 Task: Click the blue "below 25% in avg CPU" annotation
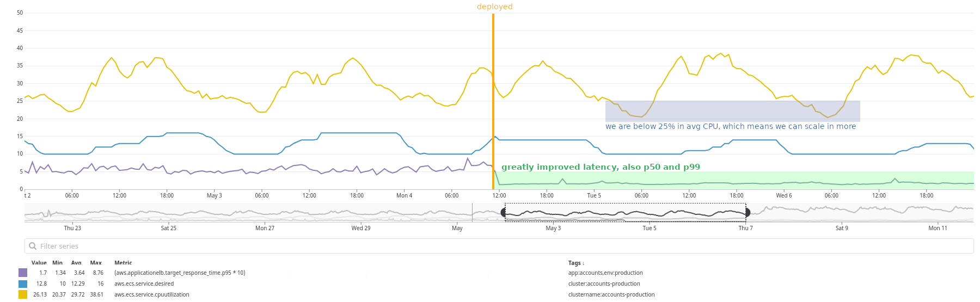[x=730, y=126]
